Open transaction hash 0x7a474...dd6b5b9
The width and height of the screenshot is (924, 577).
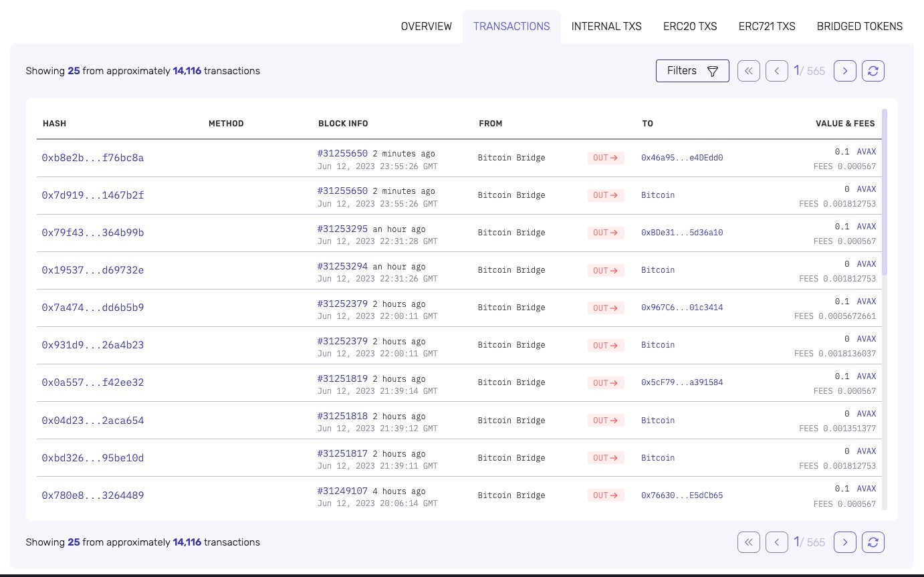93,308
